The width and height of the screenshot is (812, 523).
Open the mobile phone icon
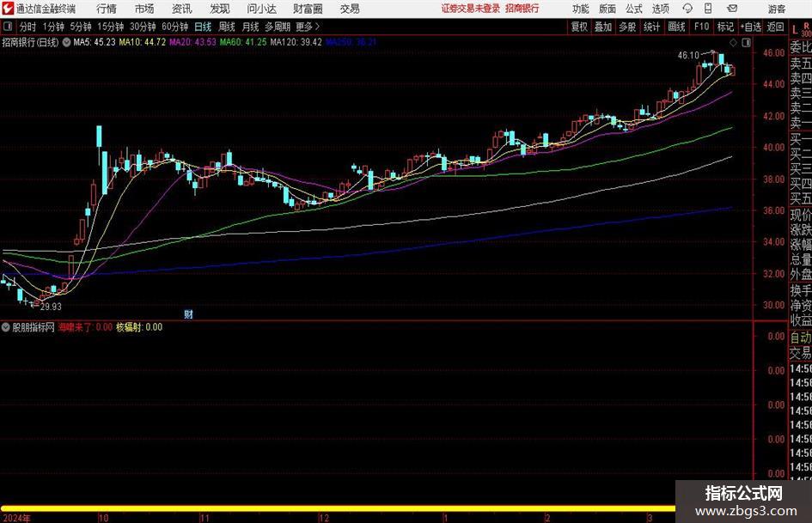click(x=708, y=9)
